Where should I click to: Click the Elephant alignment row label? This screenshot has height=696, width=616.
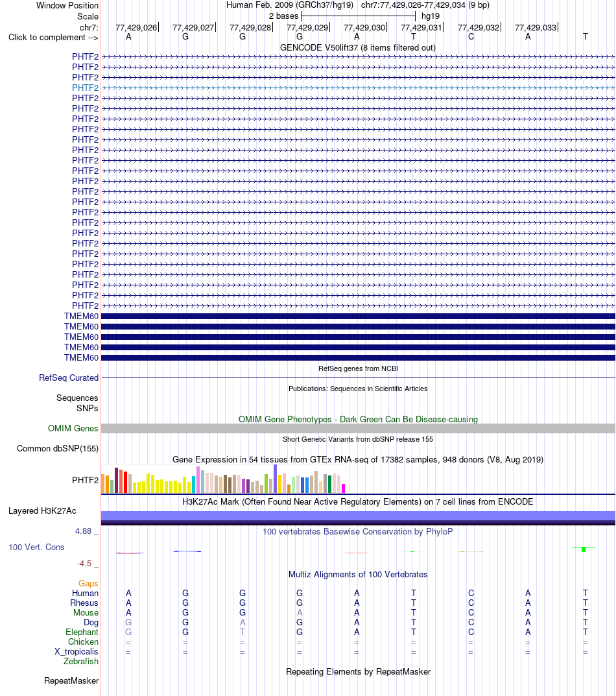click(82, 632)
